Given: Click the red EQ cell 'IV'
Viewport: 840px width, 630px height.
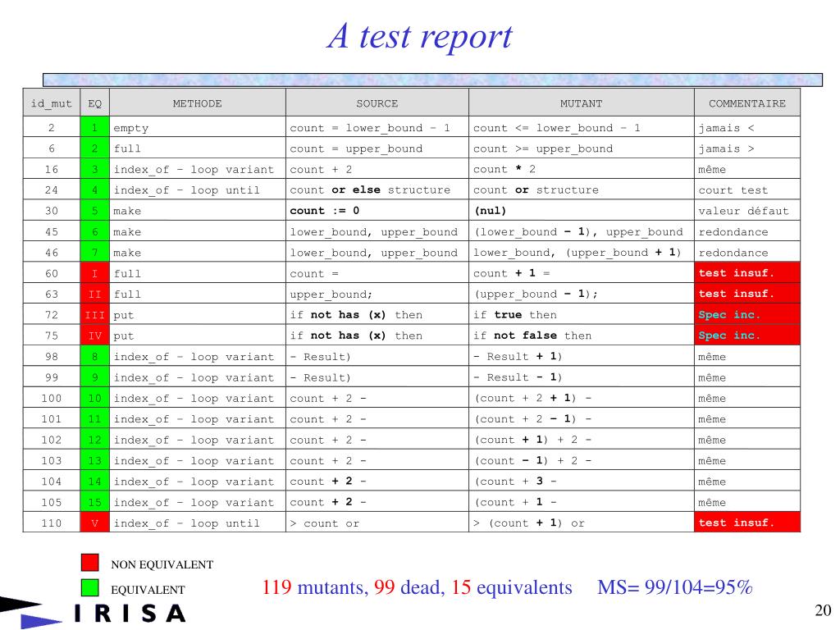Looking at the screenshot, I should [x=95, y=336].
